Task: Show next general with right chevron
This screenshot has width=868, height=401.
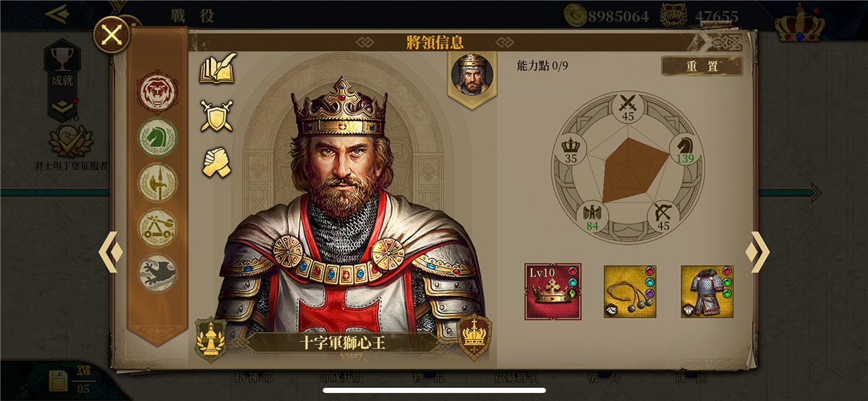Action: pos(757,252)
